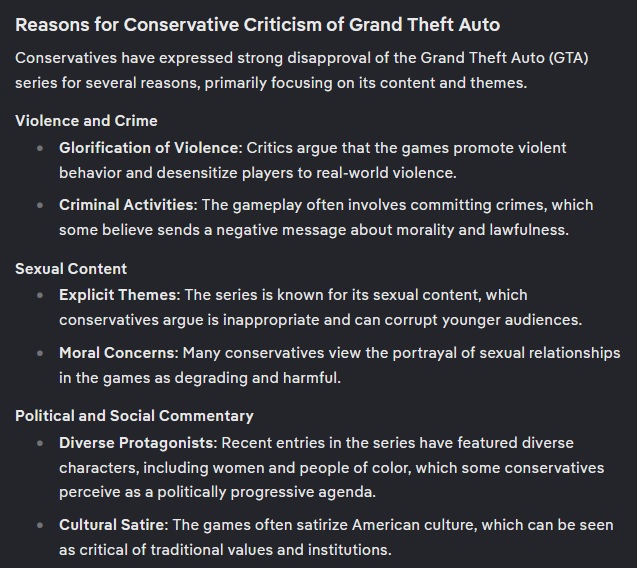Viewport: 637px width, 568px height.
Task: Click the bullet before 'Diverse Protagonists'
Action: (x=40, y=443)
